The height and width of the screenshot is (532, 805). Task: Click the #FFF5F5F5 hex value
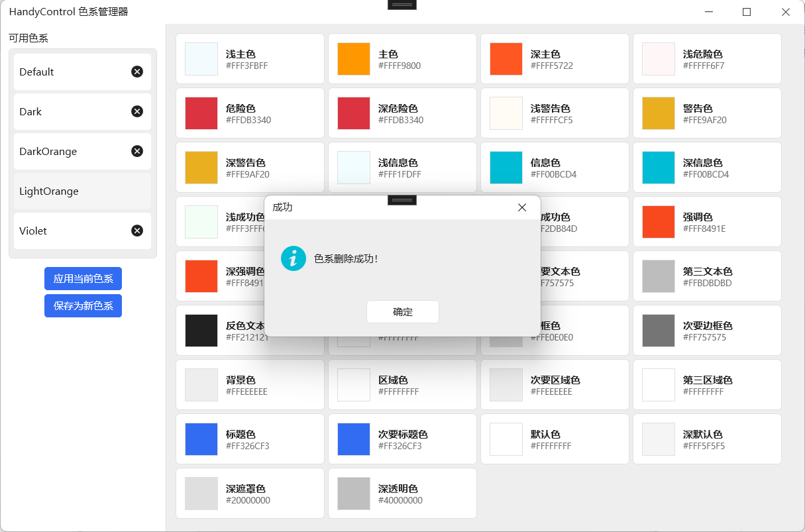[704, 447]
